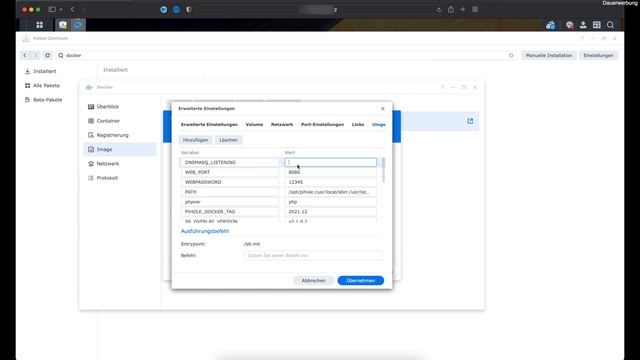Viewport: 640px width, 360px height.
Task: Select the PATH variable cell
Action: (x=230, y=192)
